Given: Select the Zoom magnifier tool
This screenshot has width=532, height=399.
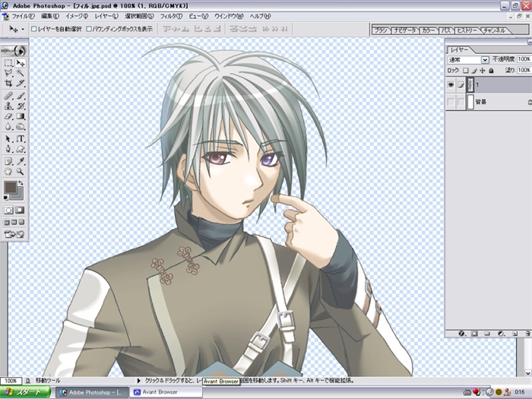Looking at the screenshot, I should pos(21,172).
